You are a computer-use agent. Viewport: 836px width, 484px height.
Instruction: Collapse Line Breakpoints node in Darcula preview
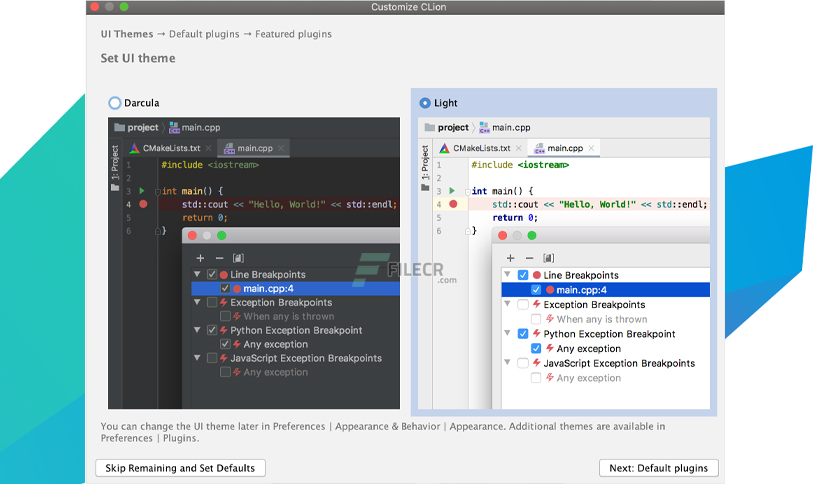point(197,274)
